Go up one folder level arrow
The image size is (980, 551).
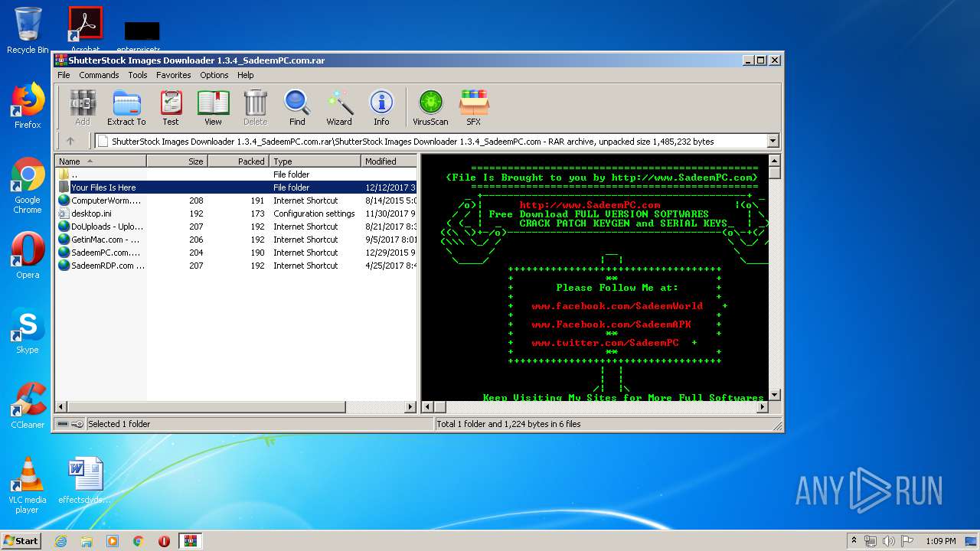(70, 141)
